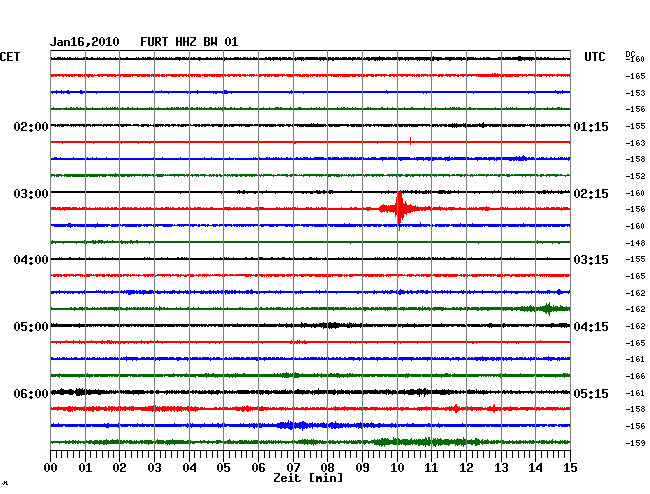Click the CET time zone label

(10, 57)
